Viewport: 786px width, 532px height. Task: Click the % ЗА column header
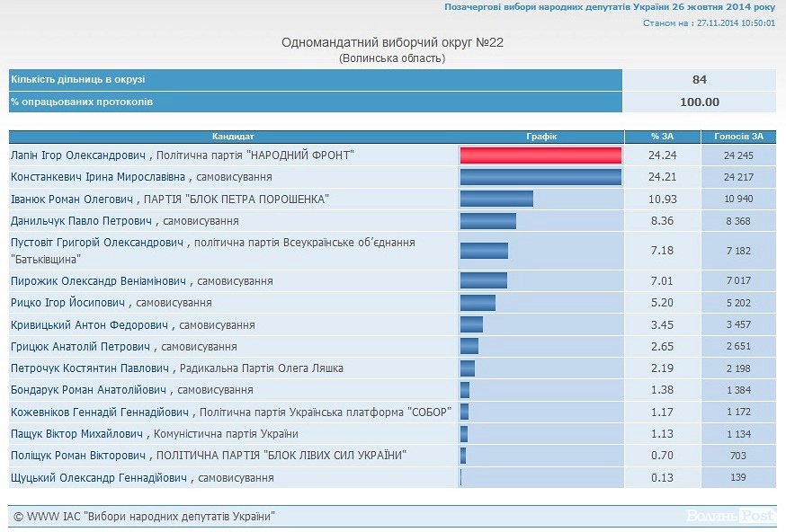(x=662, y=137)
